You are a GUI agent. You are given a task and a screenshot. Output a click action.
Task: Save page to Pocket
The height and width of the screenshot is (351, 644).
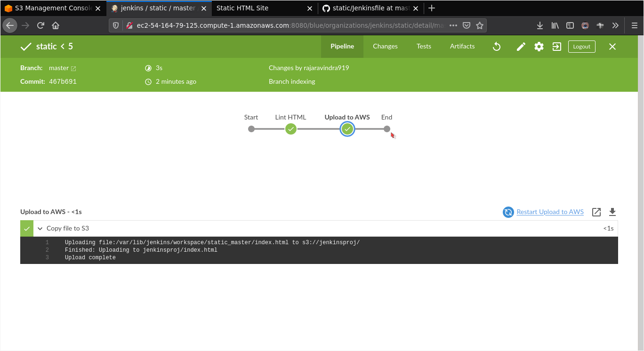[466, 25]
